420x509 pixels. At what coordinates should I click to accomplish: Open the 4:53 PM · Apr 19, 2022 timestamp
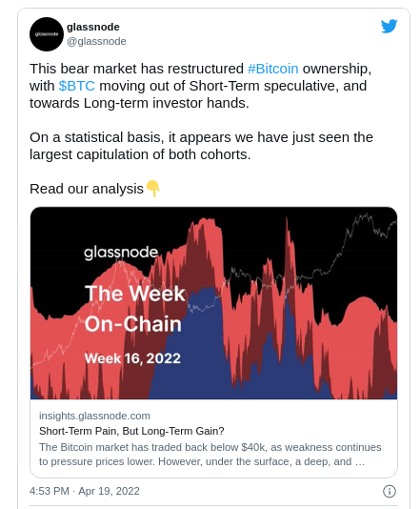[85, 491]
